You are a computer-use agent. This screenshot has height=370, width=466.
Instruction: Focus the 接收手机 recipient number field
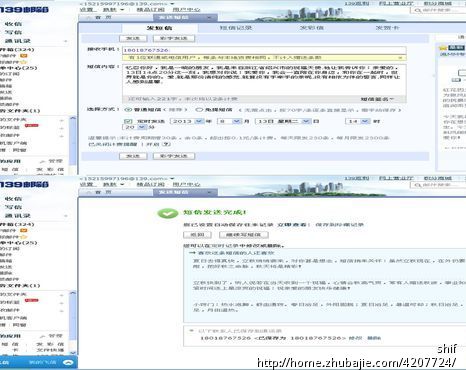[x=264, y=50]
